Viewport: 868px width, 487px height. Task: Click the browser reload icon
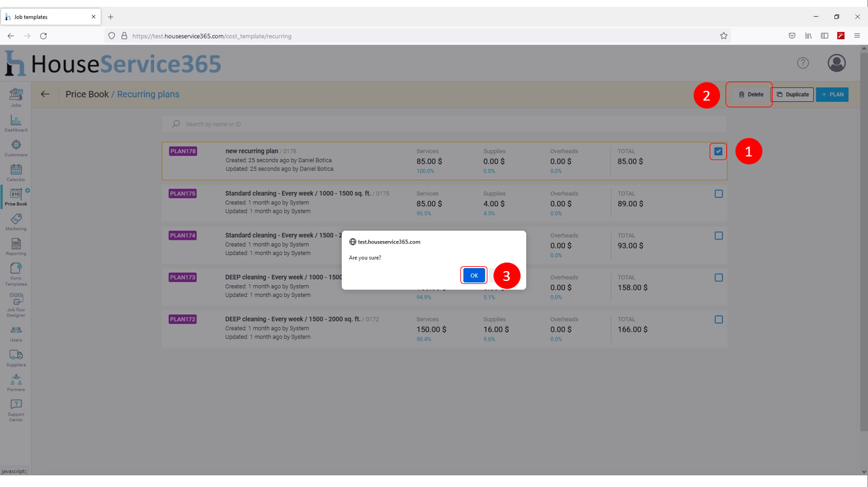click(44, 36)
